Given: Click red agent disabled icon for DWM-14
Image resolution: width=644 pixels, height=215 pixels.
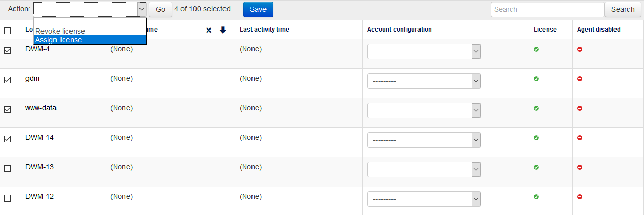Looking at the screenshot, I should point(580,138).
